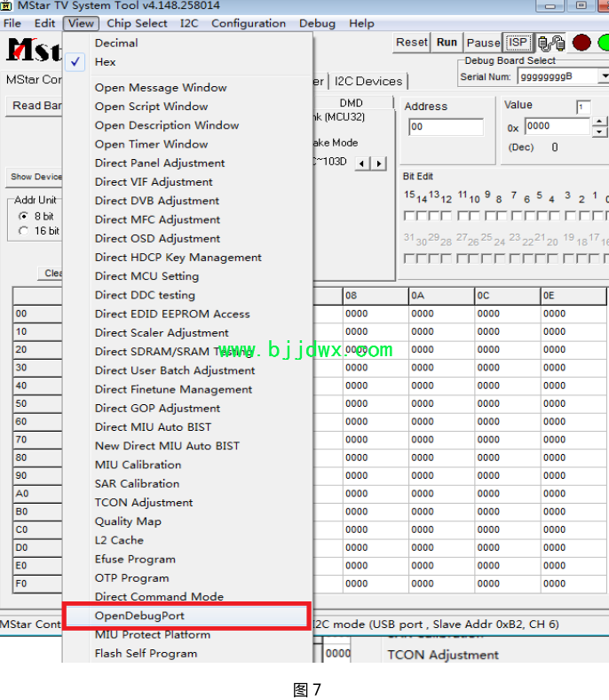Click the debug board connection icon
609x700 pixels.
point(551,43)
